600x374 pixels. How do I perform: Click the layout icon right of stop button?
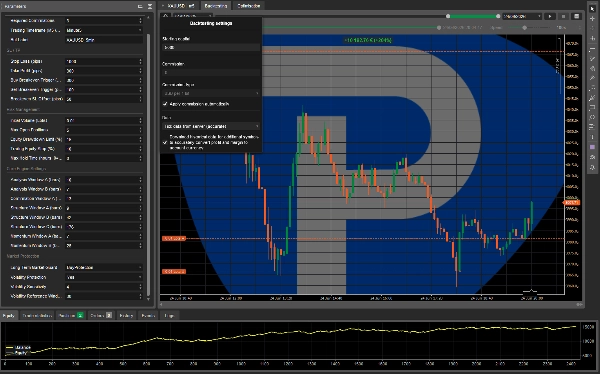pos(576,16)
